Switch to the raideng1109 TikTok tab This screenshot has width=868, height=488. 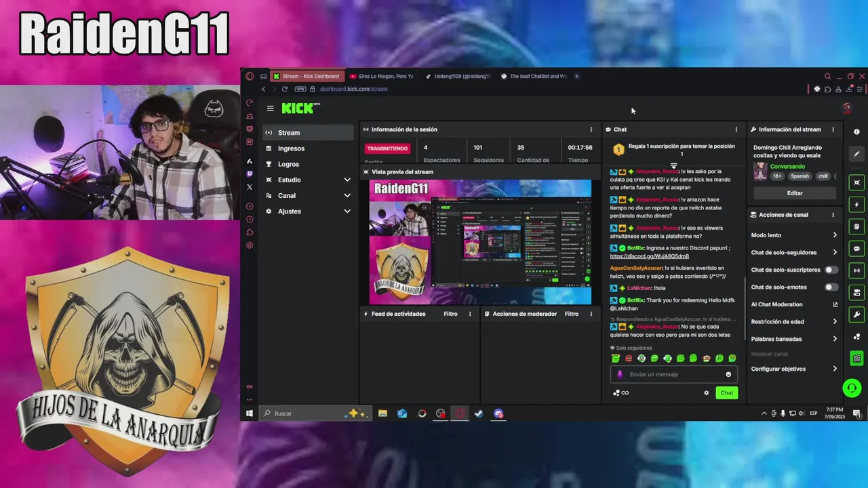click(460, 76)
